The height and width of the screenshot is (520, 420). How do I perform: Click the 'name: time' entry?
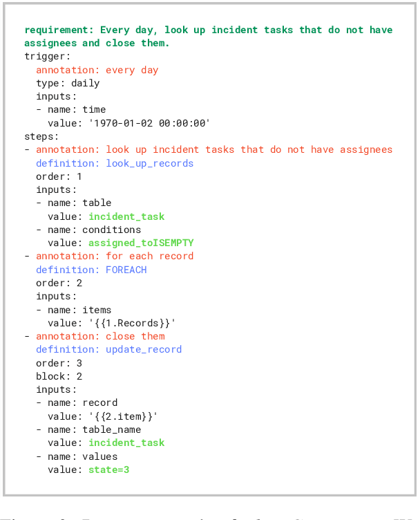tap(77, 110)
